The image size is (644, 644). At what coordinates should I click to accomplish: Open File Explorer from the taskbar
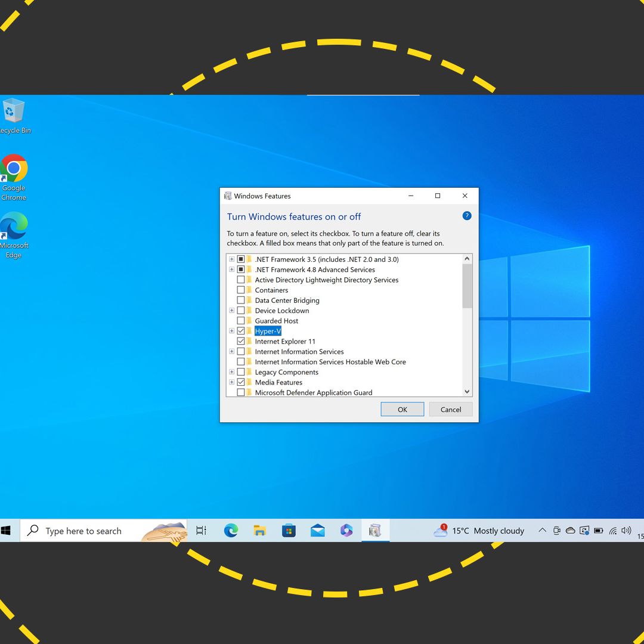(259, 530)
